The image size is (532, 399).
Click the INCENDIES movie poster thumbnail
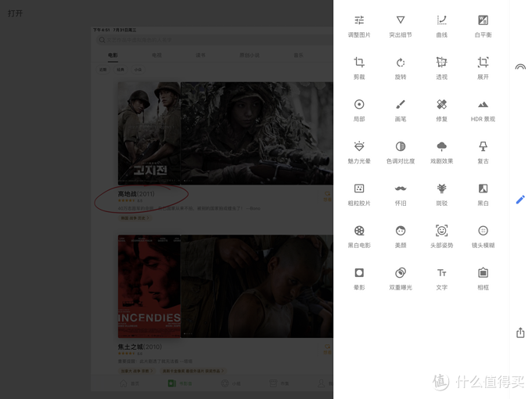149,286
